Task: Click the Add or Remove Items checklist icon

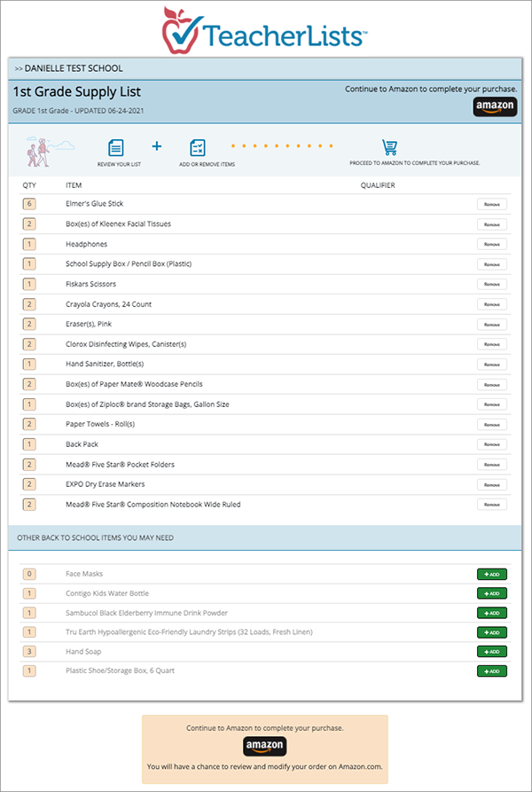Action: 198,147
